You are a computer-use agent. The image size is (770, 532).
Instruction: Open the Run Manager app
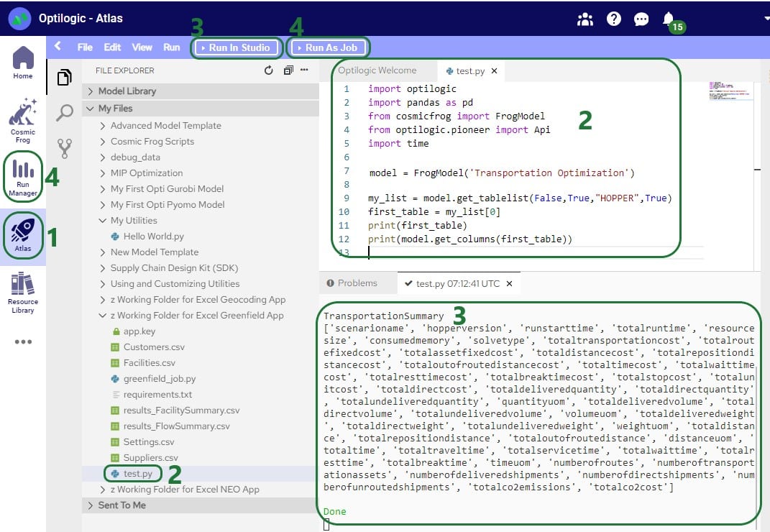click(x=22, y=177)
